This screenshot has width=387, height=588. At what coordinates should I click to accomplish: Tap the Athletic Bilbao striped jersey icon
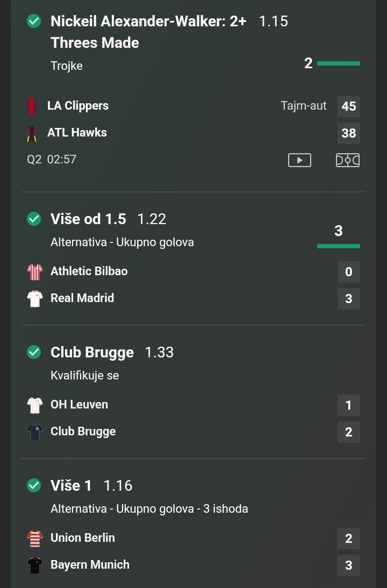(x=35, y=271)
